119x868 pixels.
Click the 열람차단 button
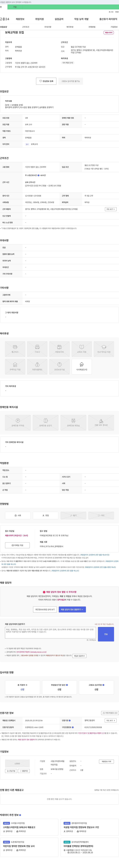(24, 771)
